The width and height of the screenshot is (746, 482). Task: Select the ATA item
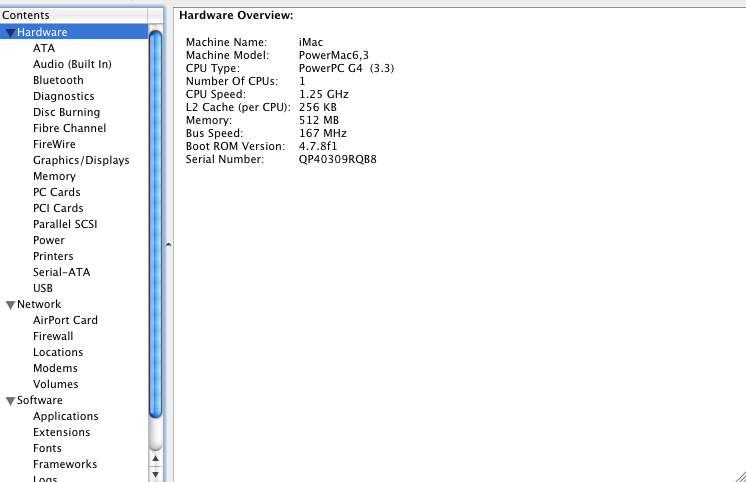44,48
